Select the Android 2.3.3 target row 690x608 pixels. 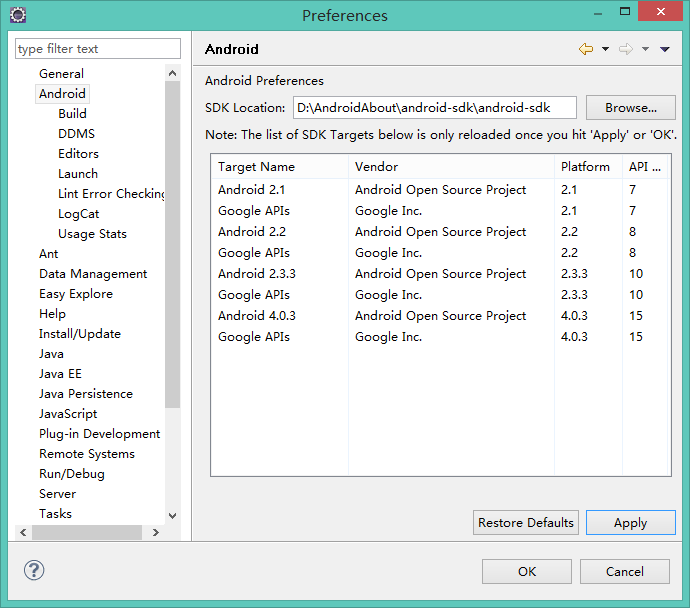pos(441,274)
